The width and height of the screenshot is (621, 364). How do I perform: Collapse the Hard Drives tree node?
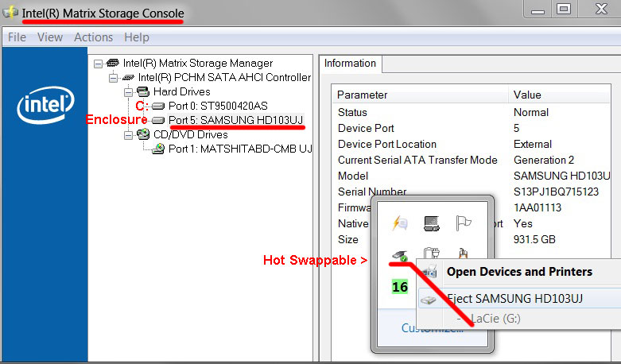coord(128,92)
